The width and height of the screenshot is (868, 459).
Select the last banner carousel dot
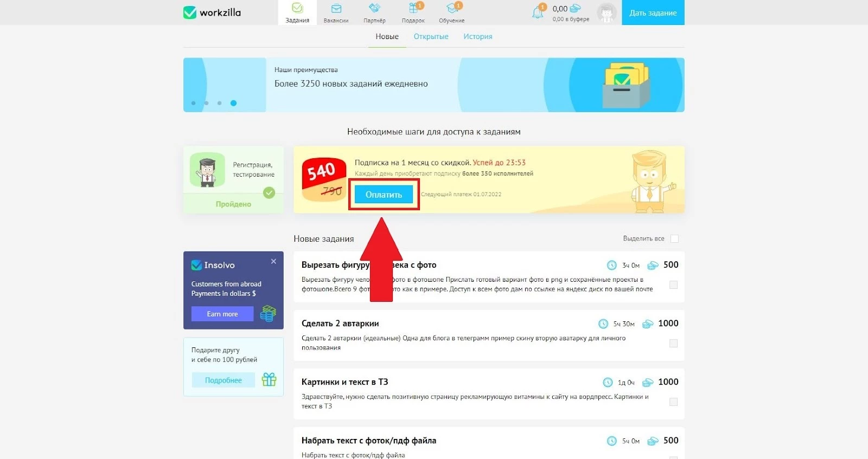233,103
